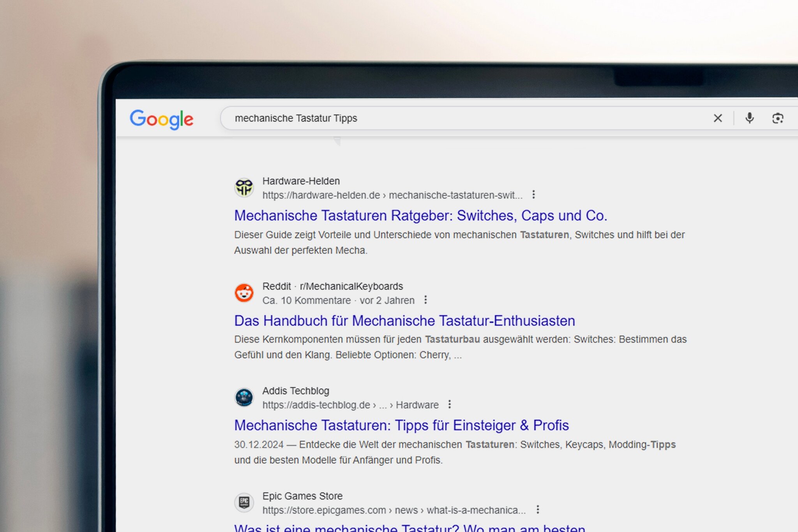Screen dimensions: 798x532
Task: Clear search with the X icon
Action: pos(718,118)
